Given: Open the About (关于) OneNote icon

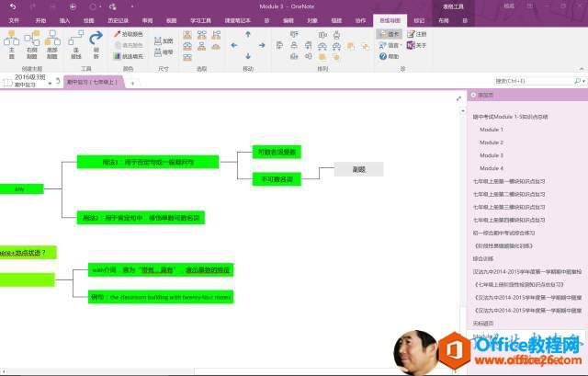Looking at the screenshot, I should coord(416,45).
